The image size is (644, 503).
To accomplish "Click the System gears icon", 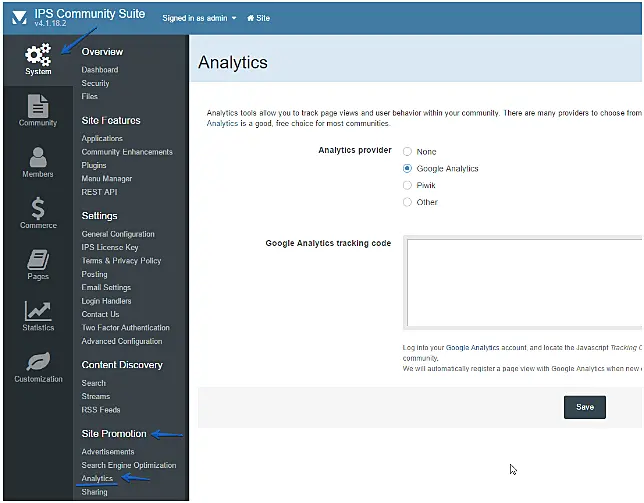I will pyautogui.click(x=38, y=54).
